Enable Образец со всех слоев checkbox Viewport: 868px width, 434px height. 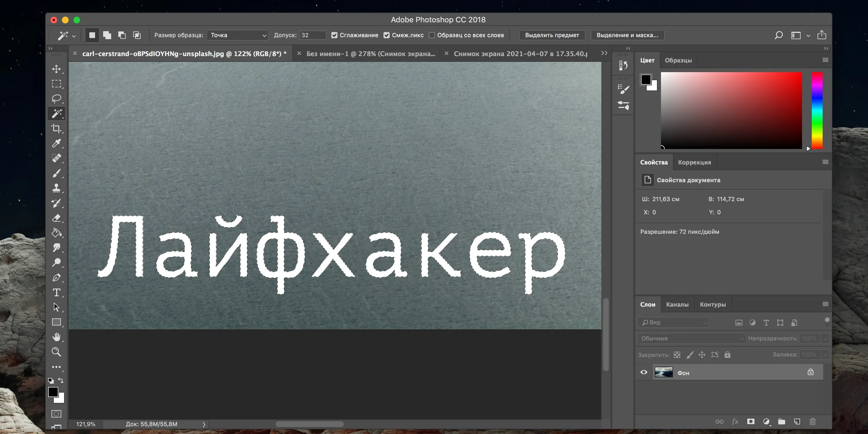tap(432, 35)
